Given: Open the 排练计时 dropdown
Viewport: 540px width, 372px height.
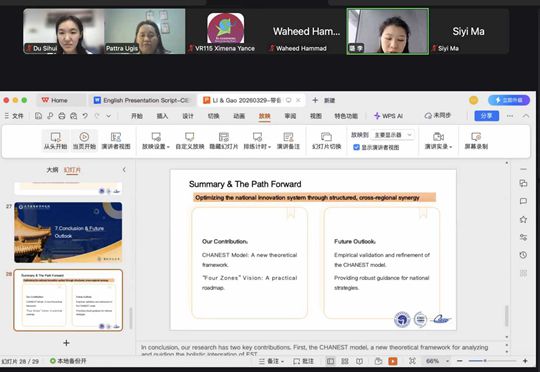Looking at the screenshot, I should point(257,141).
